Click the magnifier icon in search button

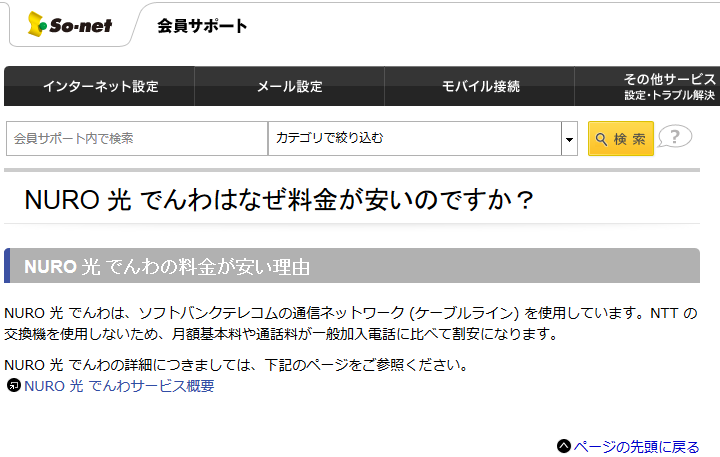click(x=602, y=139)
